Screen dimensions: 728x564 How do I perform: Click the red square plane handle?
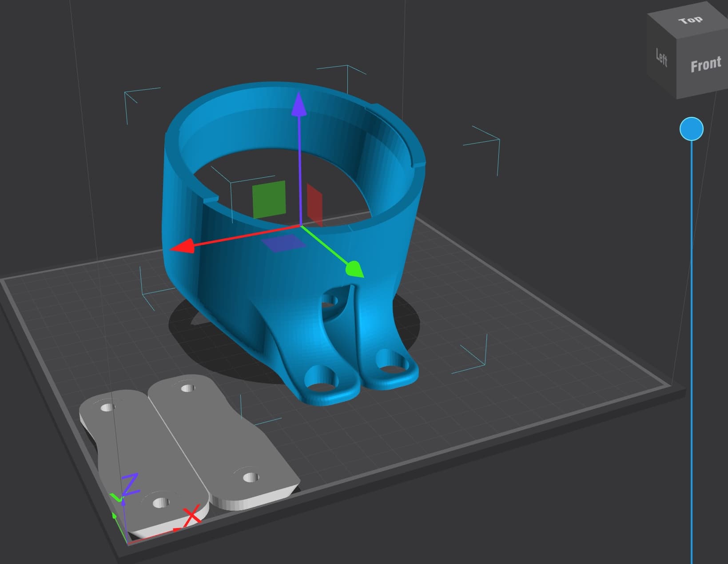[314, 204]
